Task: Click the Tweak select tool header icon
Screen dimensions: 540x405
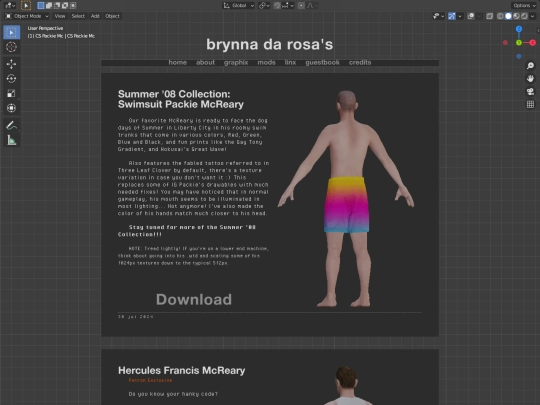Action: coord(26,6)
